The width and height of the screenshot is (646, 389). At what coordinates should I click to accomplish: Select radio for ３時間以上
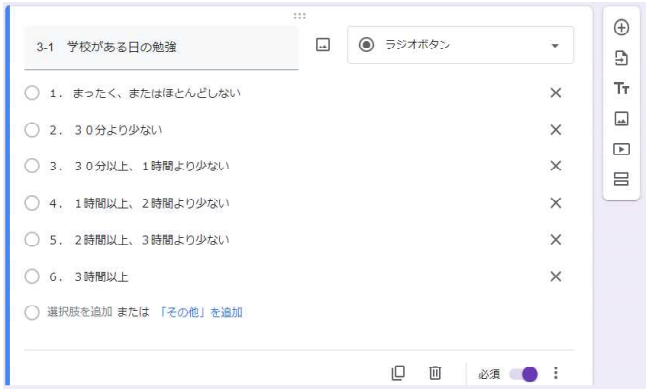pos(32,277)
